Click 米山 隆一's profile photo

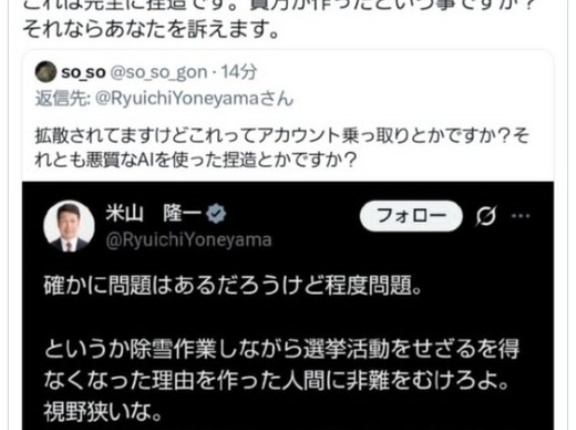click(69, 226)
